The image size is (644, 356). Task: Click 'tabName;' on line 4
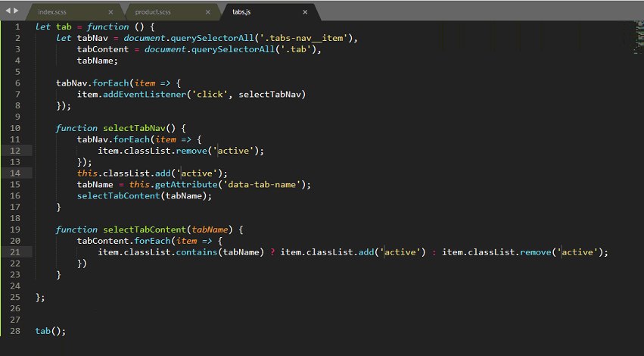(x=98, y=61)
